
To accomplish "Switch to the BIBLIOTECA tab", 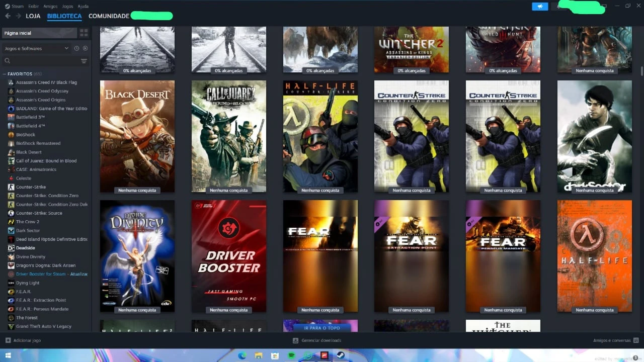I will [x=64, y=16].
